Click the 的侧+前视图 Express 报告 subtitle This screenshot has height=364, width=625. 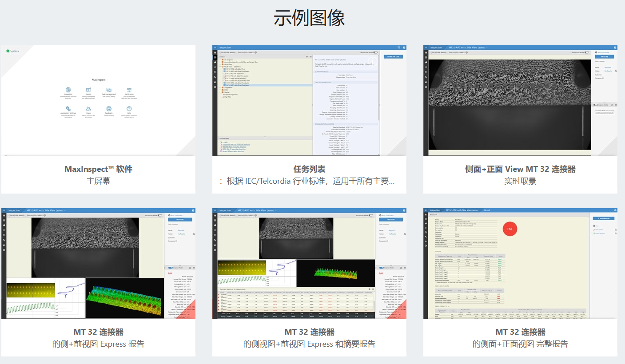tap(98, 344)
